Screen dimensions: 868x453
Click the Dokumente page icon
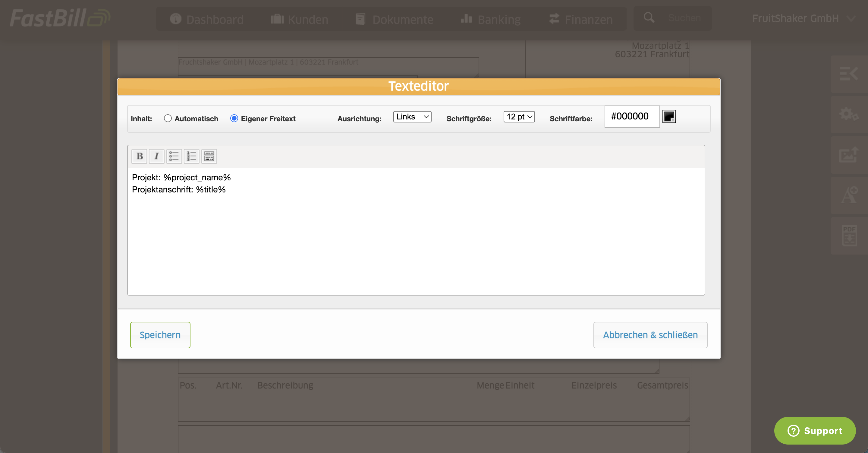tap(360, 19)
